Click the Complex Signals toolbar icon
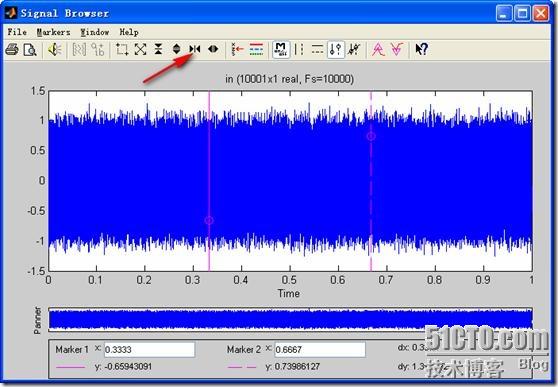The height and width of the screenshot is (387, 558). pos(97,49)
